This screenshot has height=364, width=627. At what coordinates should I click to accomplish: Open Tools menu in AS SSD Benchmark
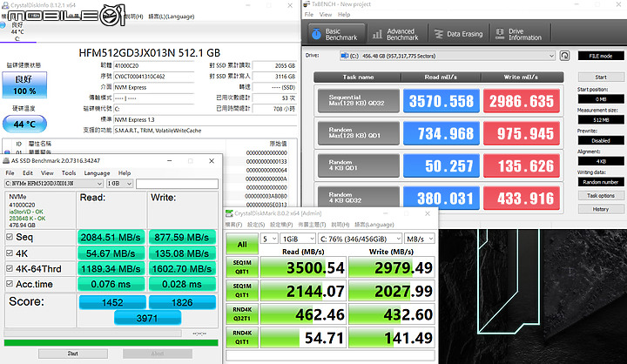[x=69, y=172]
